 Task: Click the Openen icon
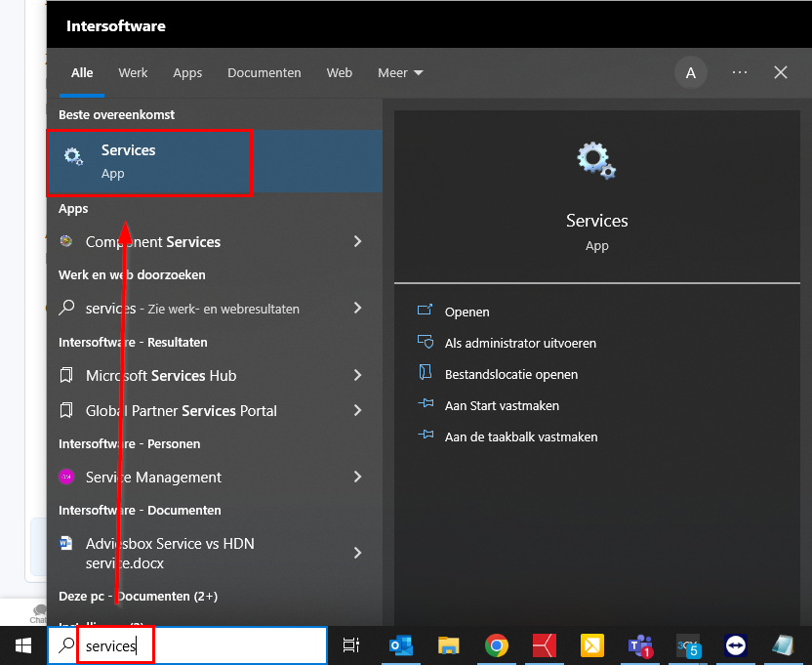coord(425,310)
